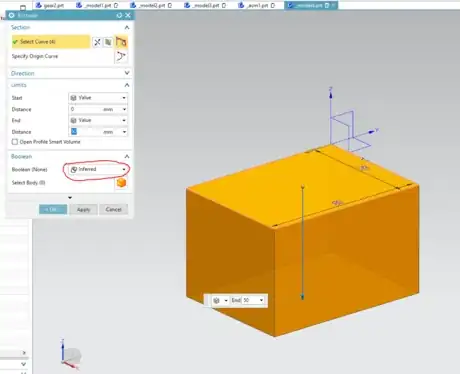Enable Open Profile Smart Volume checkbox

(x=15, y=142)
